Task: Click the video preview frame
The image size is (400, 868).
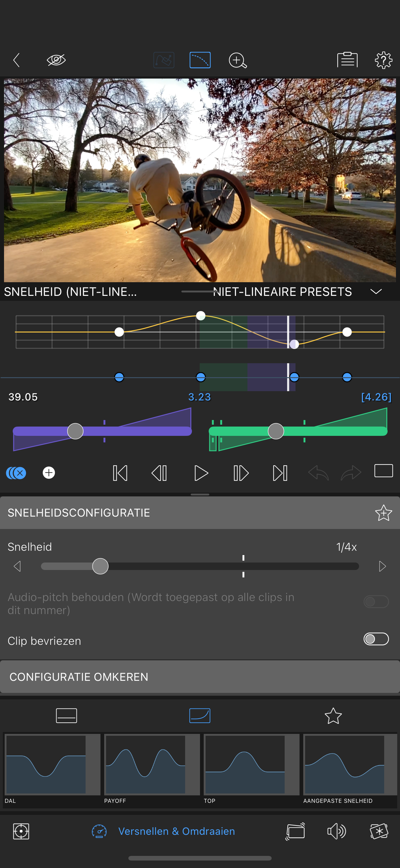Action: (200, 180)
